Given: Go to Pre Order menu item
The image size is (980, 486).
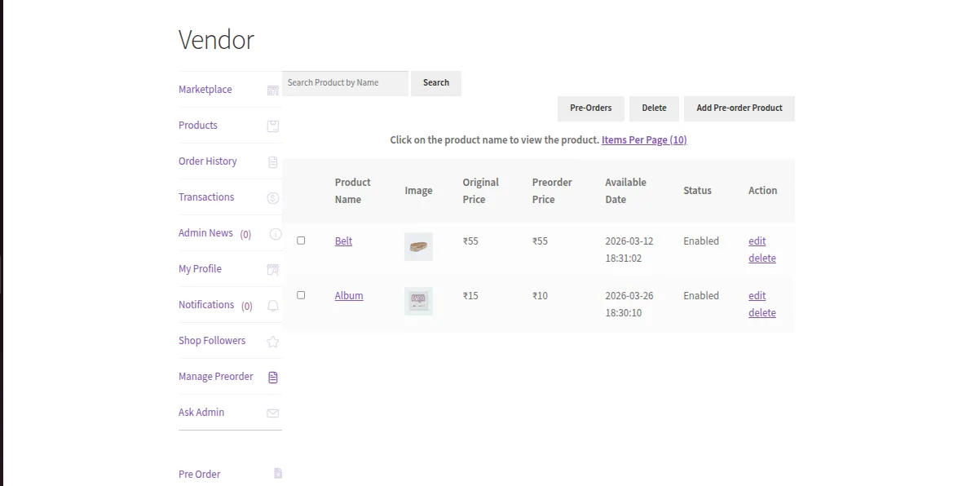Looking at the screenshot, I should tap(200, 475).
